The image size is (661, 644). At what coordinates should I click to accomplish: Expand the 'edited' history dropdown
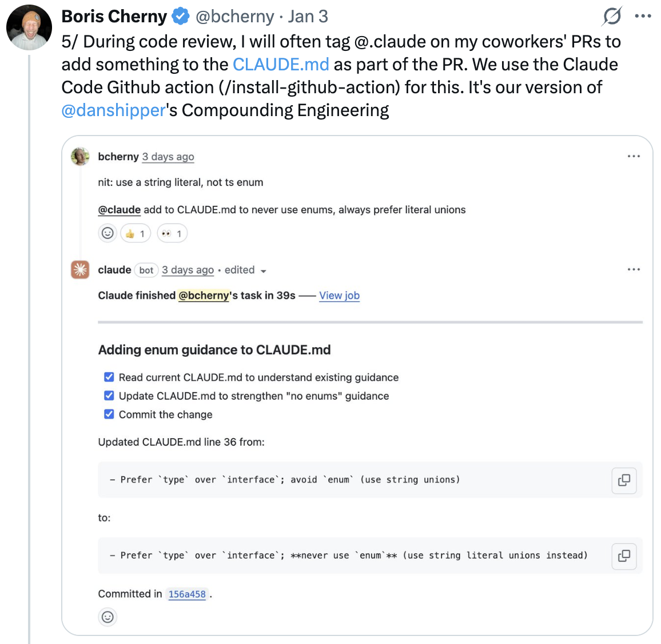[x=245, y=269]
